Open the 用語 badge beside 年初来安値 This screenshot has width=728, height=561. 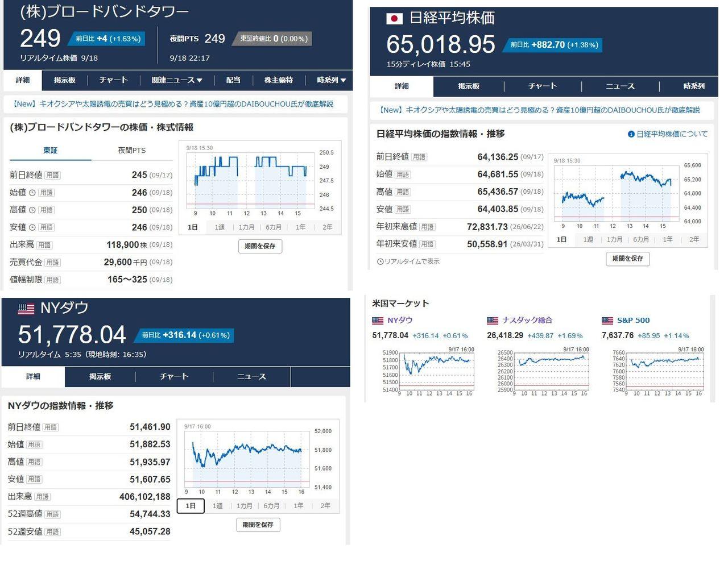(428, 244)
